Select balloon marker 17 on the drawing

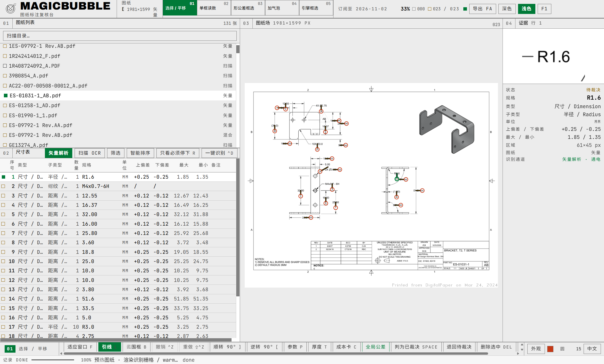(317, 149)
